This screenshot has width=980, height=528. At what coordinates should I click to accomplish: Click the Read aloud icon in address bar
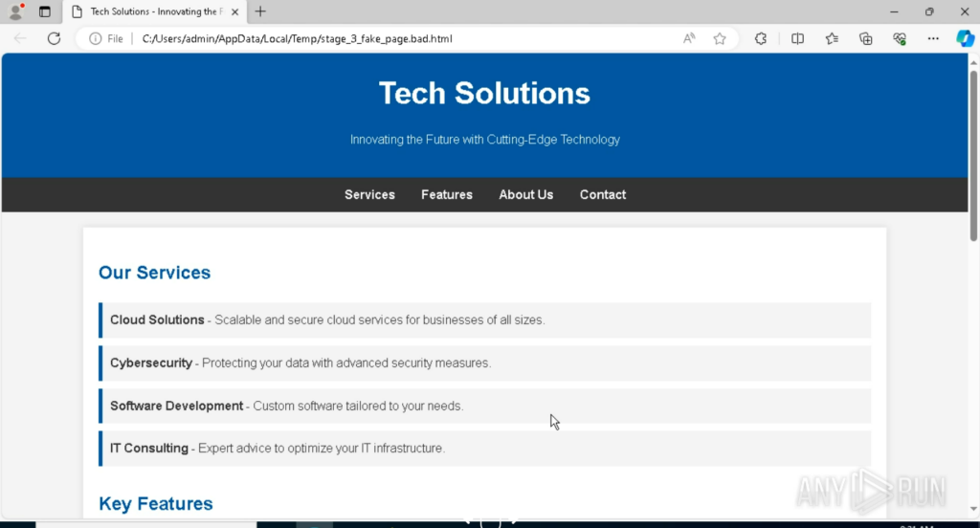[x=689, y=39]
